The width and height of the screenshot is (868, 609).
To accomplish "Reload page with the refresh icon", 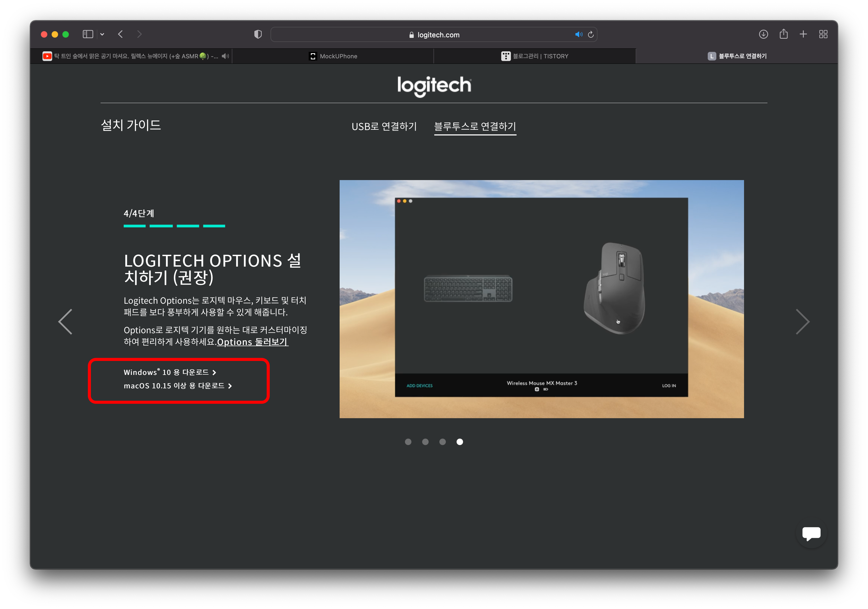I will (x=591, y=34).
